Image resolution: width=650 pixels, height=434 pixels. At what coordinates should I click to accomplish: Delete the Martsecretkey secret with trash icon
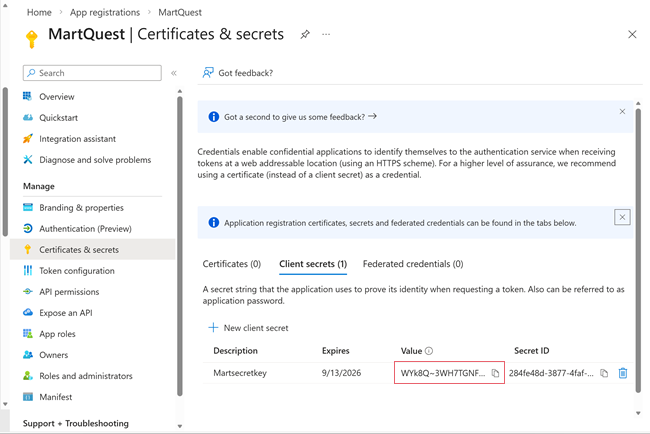click(x=623, y=373)
